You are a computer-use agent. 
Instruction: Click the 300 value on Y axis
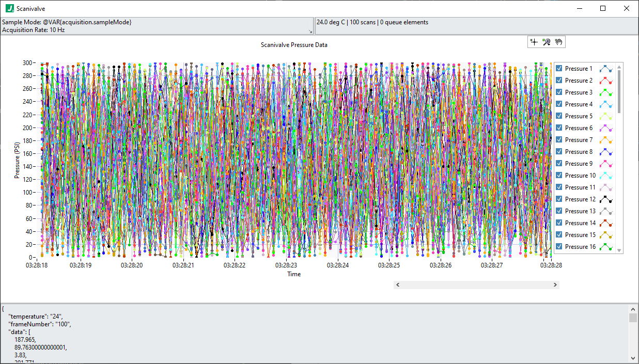27,62
